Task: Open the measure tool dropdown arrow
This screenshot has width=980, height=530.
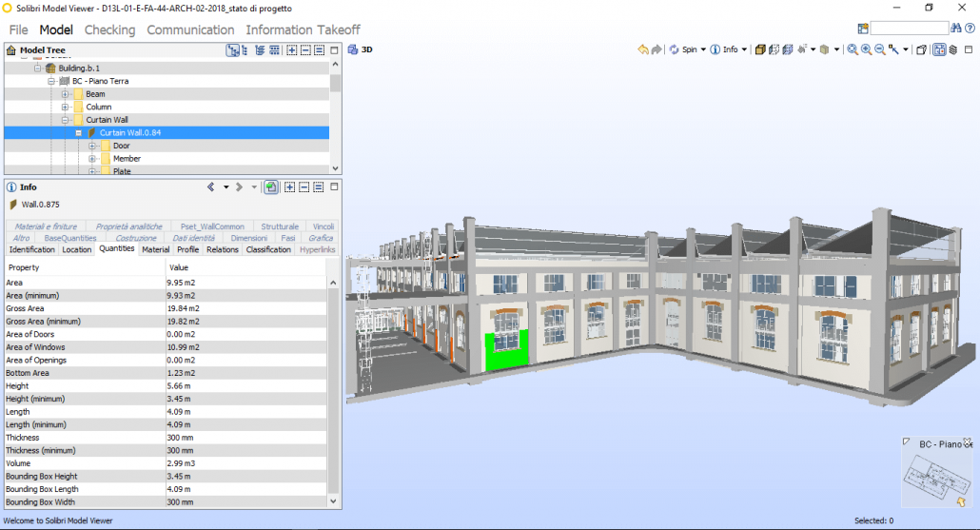Action: [x=906, y=49]
